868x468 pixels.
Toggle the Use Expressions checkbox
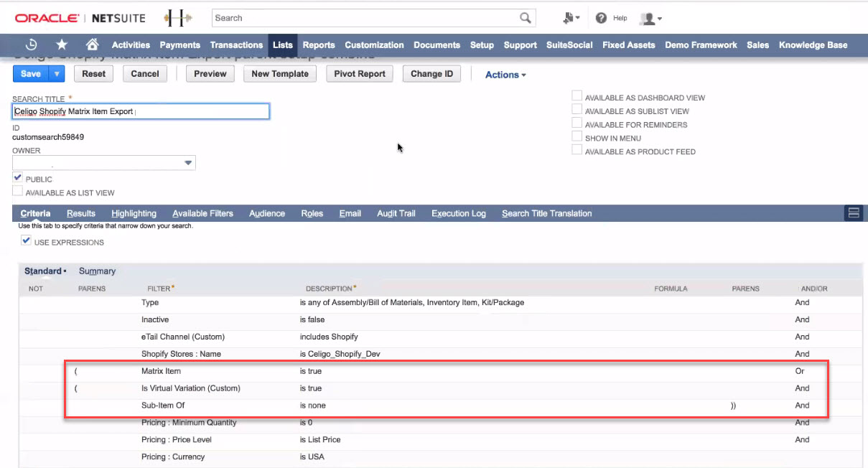point(26,241)
